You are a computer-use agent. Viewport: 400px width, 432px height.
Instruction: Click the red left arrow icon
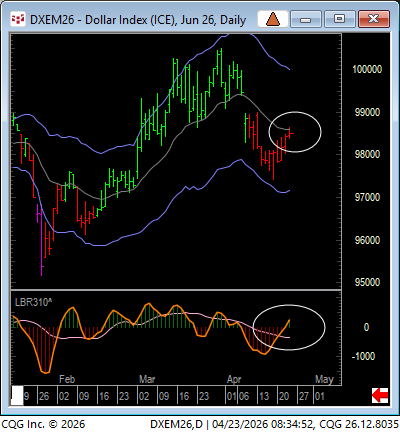380,396
